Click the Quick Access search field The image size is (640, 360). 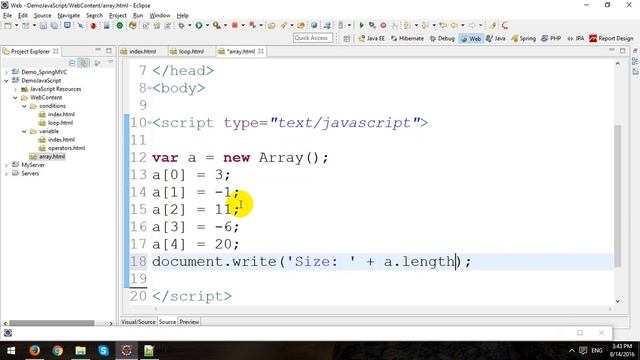(x=313, y=38)
